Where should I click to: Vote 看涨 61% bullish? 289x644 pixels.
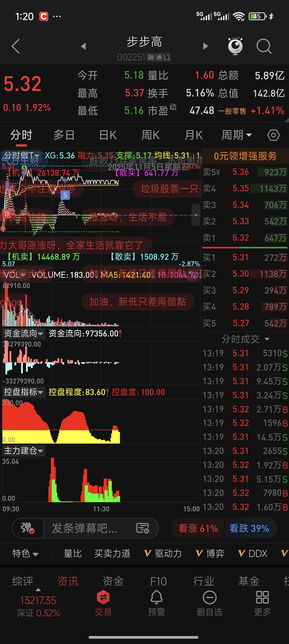(x=198, y=528)
